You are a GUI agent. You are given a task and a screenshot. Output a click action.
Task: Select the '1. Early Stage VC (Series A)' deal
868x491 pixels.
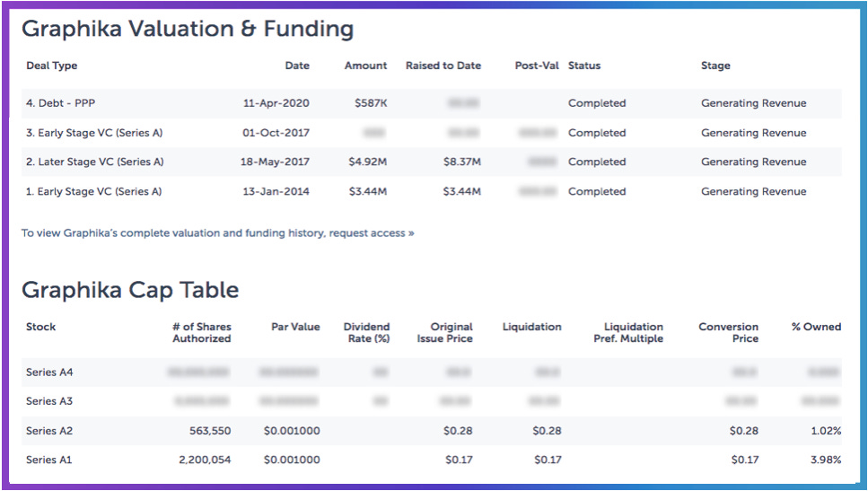432,191
